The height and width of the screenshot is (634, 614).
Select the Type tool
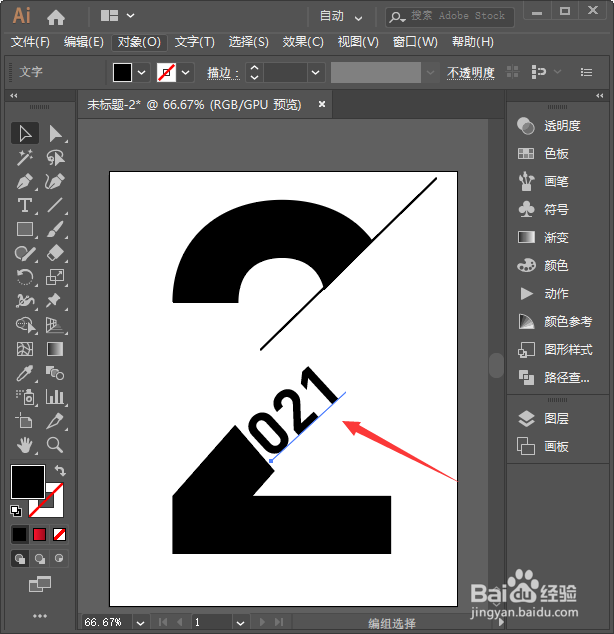click(25, 205)
